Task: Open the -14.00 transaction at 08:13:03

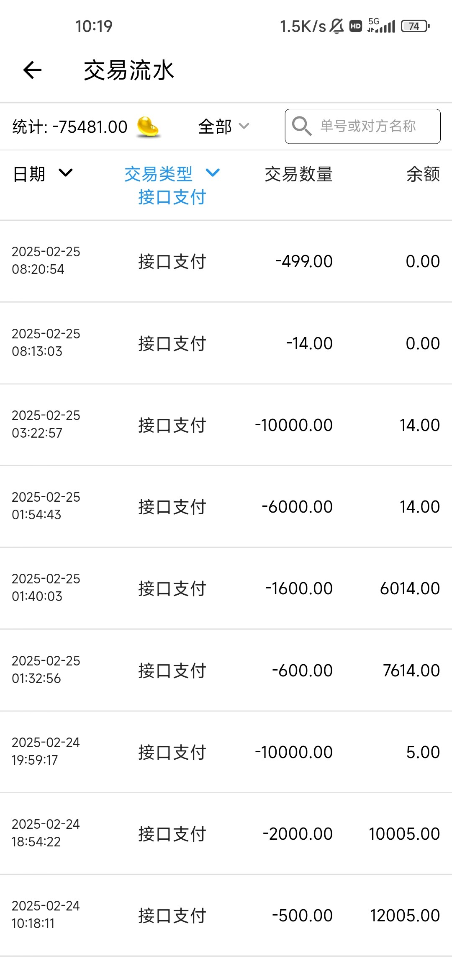Action: [226, 343]
